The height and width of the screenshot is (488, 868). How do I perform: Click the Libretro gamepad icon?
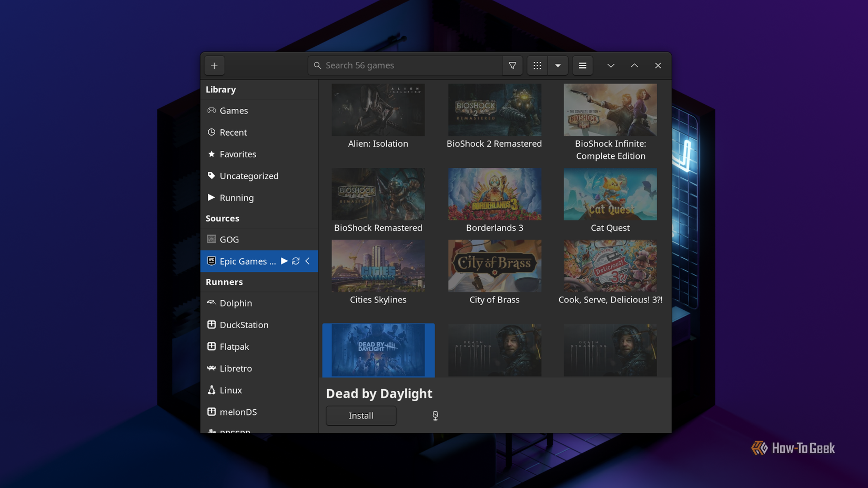coord(211,368)
